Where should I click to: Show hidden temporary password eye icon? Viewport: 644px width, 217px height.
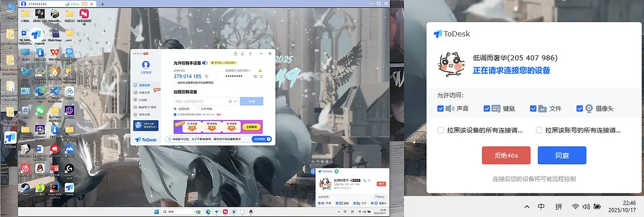[x=255, y=76]
